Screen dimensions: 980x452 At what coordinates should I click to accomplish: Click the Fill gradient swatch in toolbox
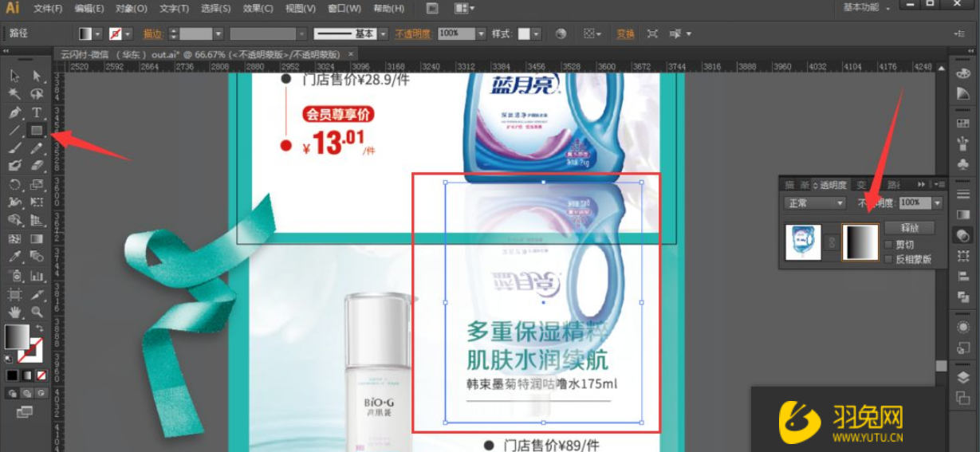coord(16,336)
